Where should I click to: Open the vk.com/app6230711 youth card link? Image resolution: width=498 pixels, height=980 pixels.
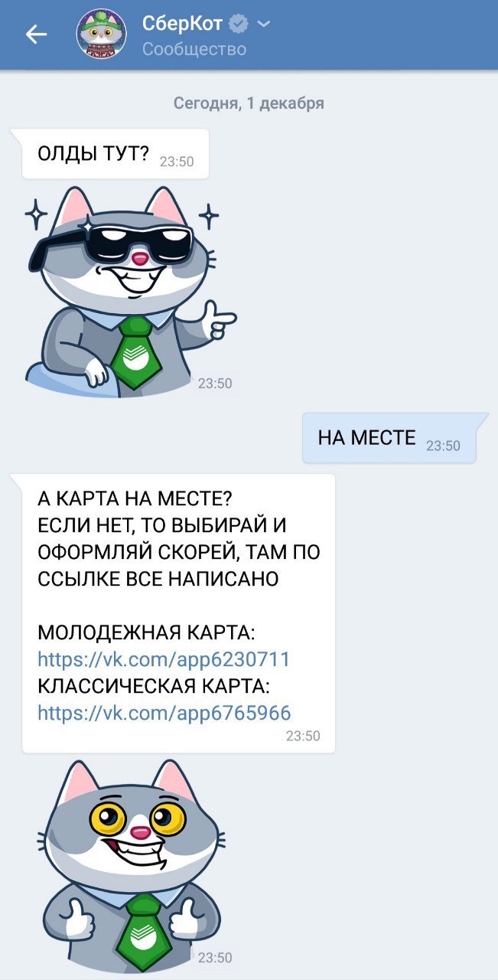click(164, 660)
